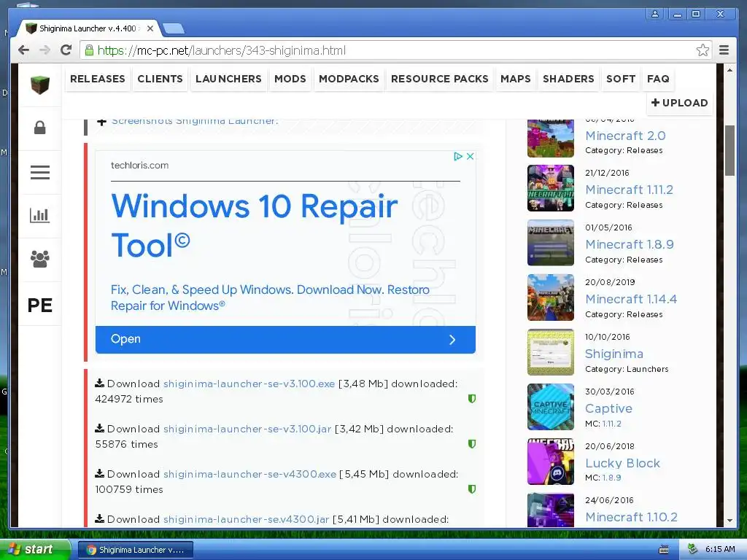Open the Windows Start menu

tap(34, 549)
